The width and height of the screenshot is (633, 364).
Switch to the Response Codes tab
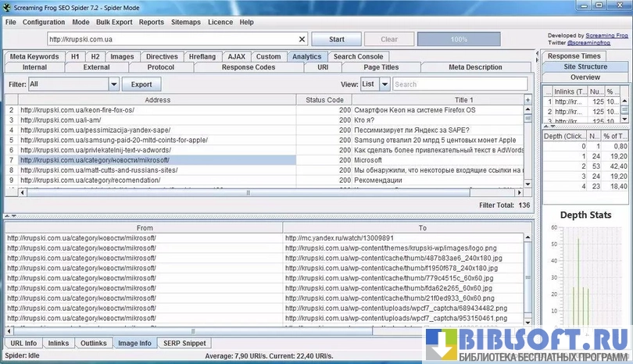pyautogui.click(x=249, y=67)
